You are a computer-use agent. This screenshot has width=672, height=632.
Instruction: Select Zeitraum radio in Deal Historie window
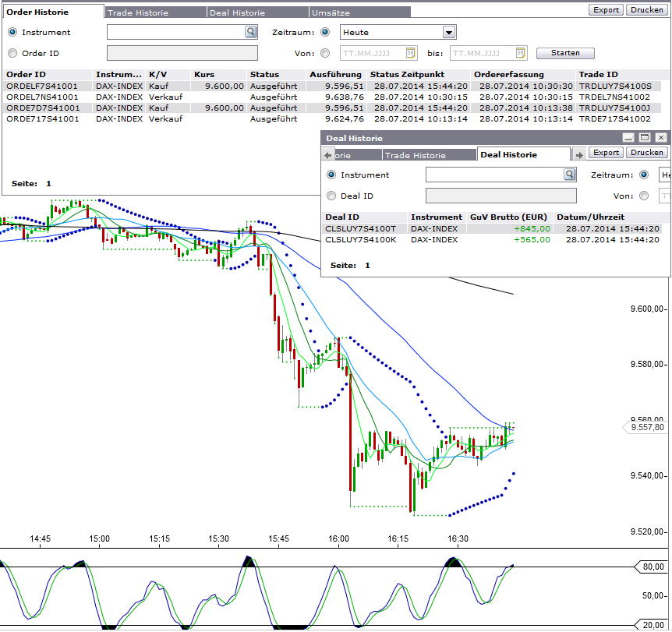[644, 175]
